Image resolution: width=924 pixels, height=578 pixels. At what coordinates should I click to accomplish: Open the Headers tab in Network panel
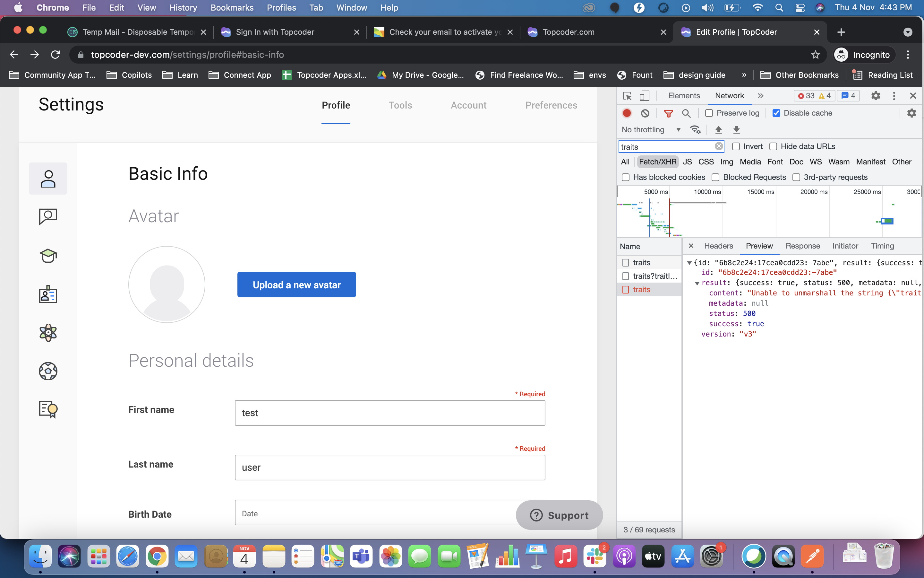(718, 246)
